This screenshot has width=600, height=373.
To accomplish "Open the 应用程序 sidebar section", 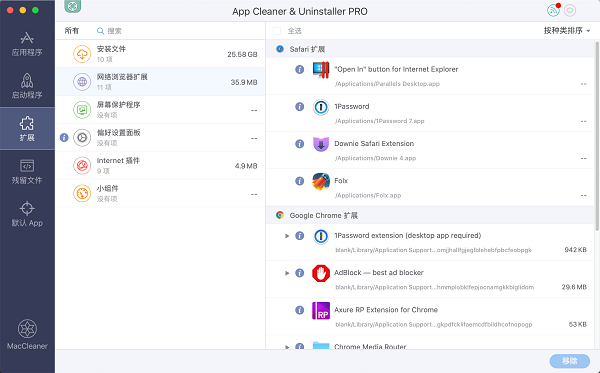I will coord(27,44).
